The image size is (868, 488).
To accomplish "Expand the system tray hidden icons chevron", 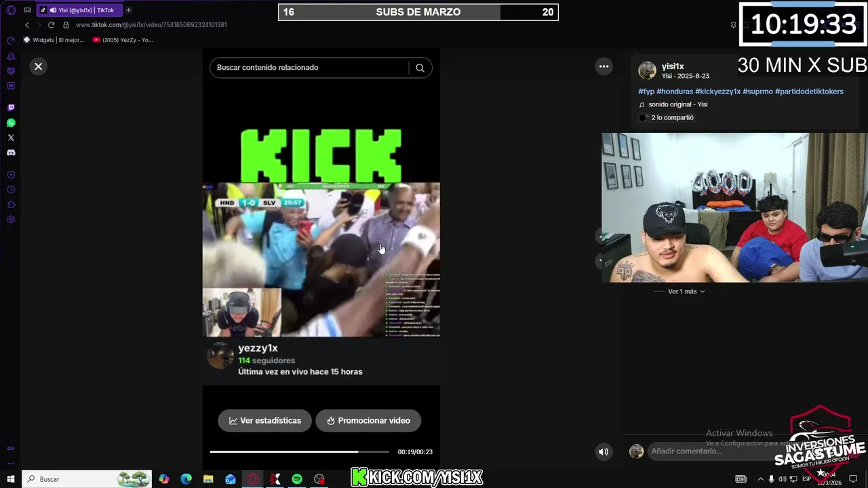I will [x=760, y=479].
